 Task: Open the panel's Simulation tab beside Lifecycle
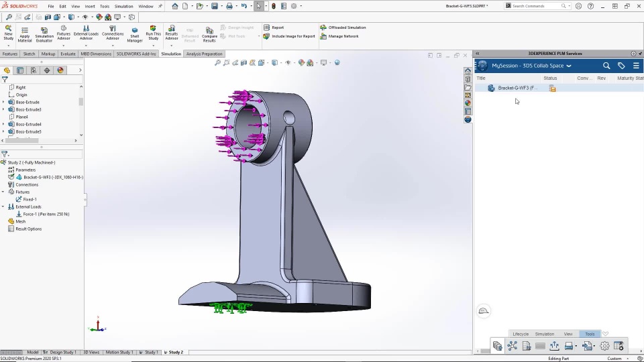click(x=545, y=334)
